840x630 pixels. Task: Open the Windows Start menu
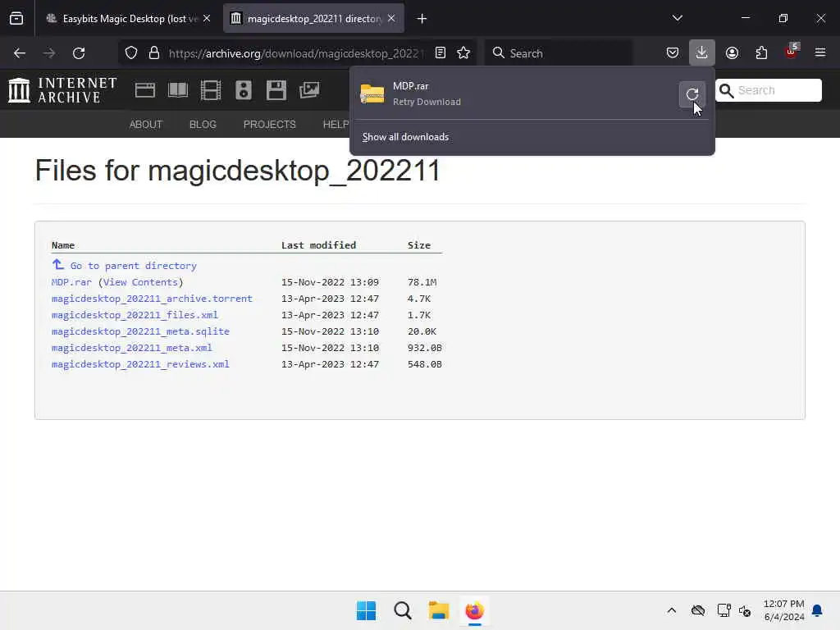coord(366,610)
